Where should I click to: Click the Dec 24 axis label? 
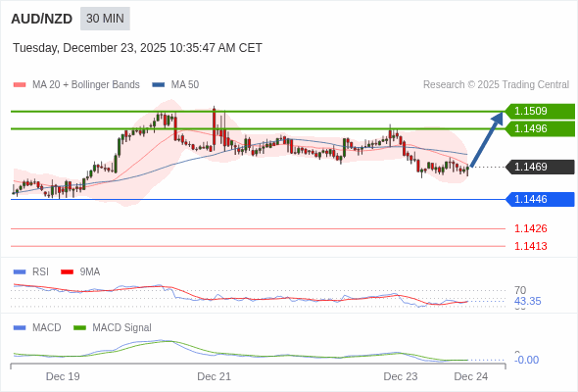point(471,376)
